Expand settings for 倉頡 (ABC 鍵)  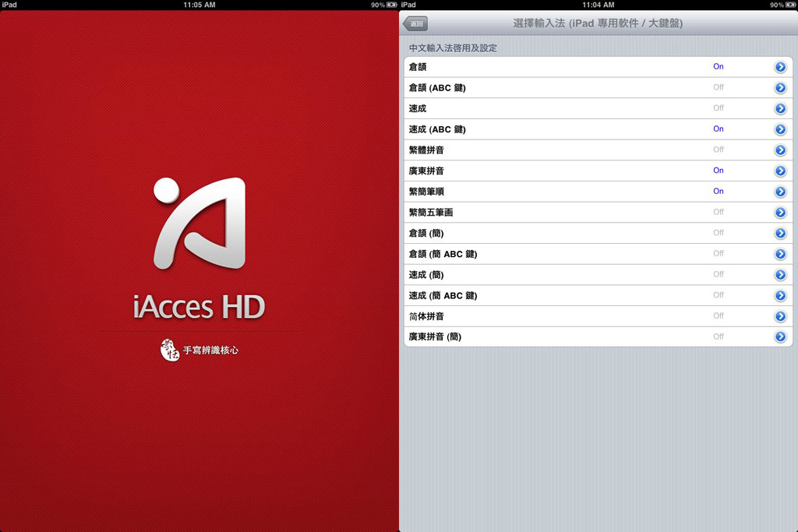[780, 88]
